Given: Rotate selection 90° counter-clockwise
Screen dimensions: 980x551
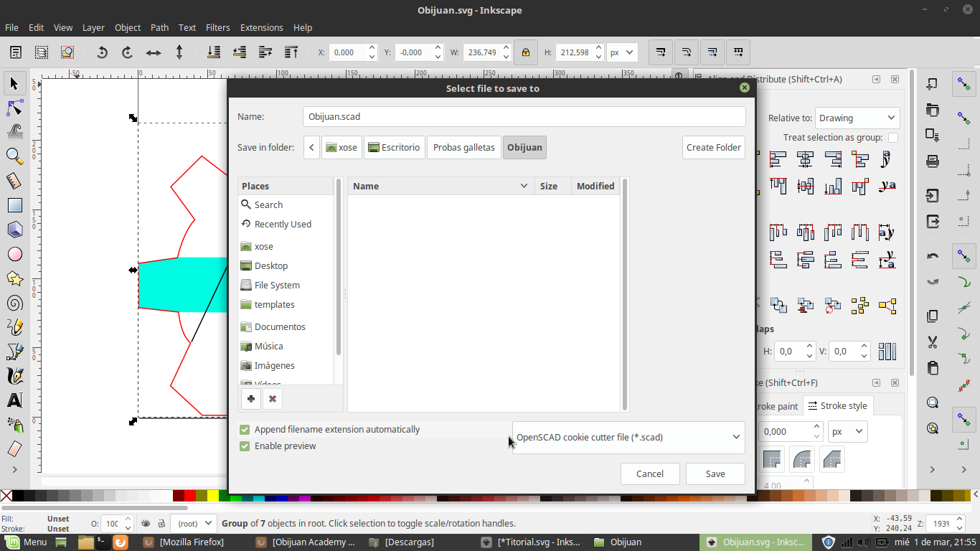Looking at the screenshot, I should pyautogui.click(x=102, y=52).
